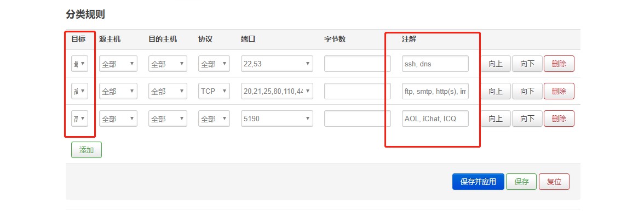Open destination host dropdown in AOL, iChat row
The height and width of the screenshot is (214, 644).
pos(168,119)
